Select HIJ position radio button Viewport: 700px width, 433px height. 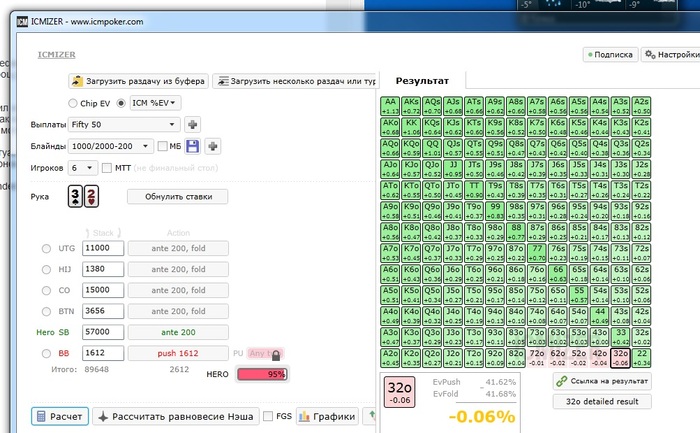pyautogui.click(x=46, y=270)
